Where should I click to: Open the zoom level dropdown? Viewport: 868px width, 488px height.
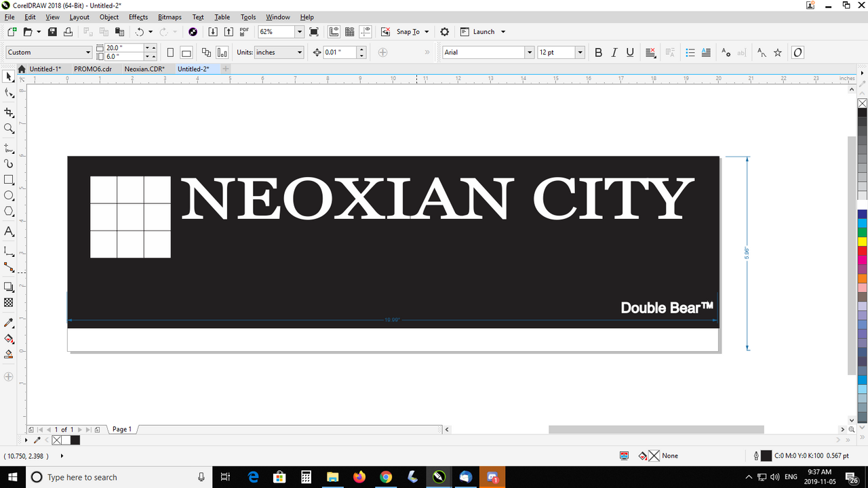[x=299, y=32]
